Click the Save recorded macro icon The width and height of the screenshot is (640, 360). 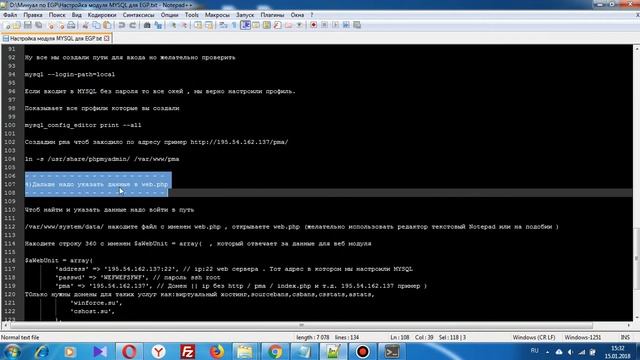(x=357, y=25)
